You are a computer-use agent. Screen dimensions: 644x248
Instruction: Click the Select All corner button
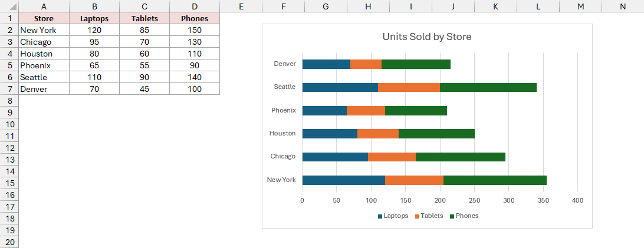tap(9, 6)
